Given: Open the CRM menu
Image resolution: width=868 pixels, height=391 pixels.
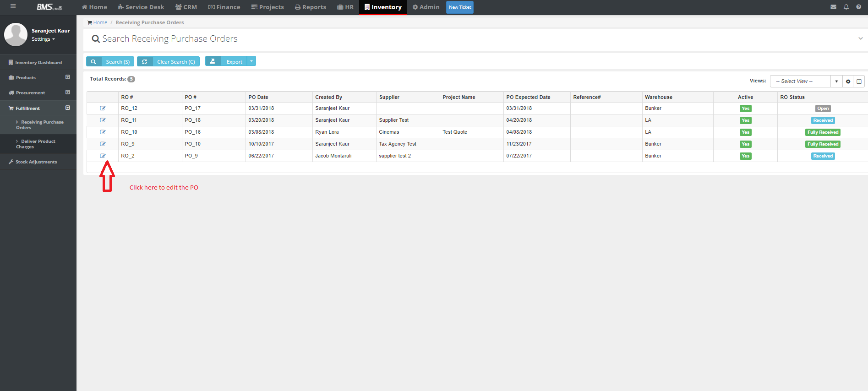Looking at the screenshot, I should click(x=186, y=7).
